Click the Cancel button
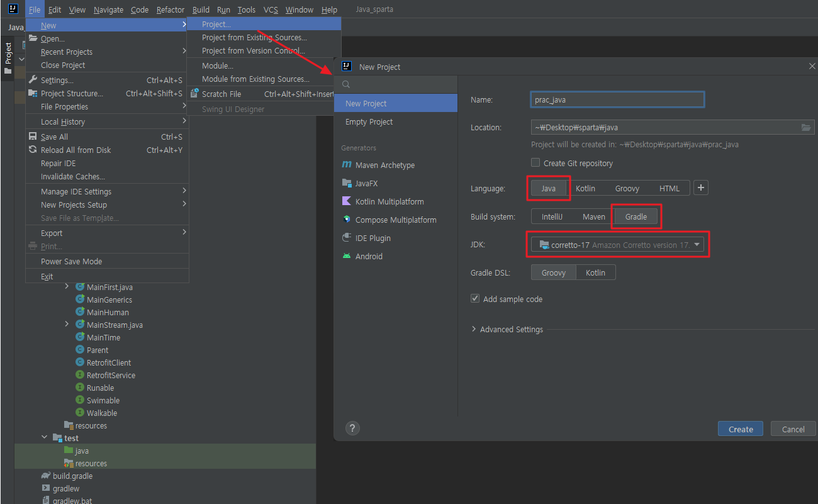Screen dimensions: 818x504 793,429
